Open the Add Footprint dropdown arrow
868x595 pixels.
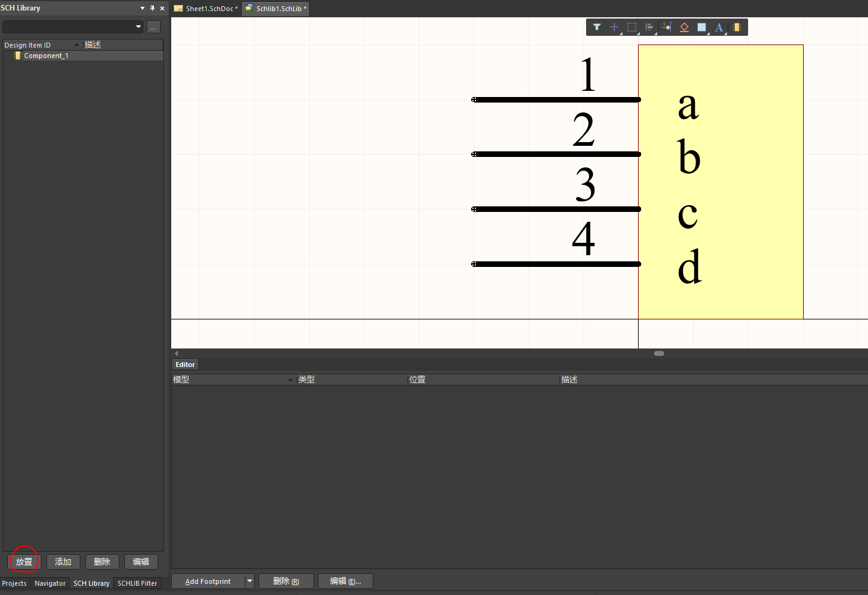pyautogui.click(x=250, y=581)
